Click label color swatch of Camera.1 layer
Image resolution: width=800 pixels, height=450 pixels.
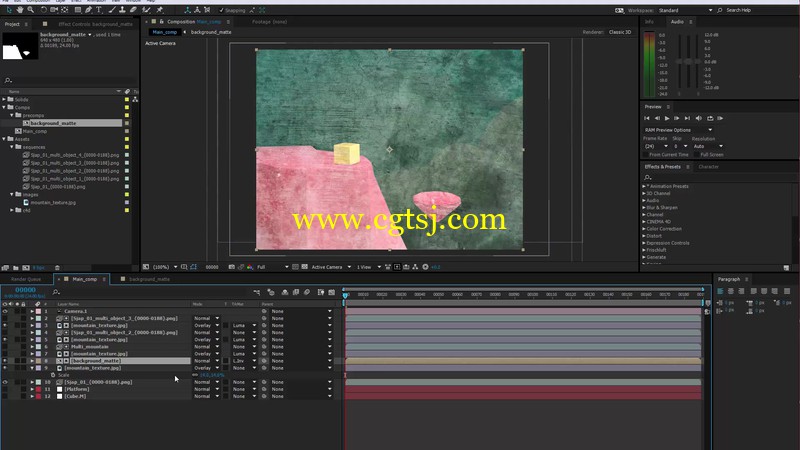38,311
